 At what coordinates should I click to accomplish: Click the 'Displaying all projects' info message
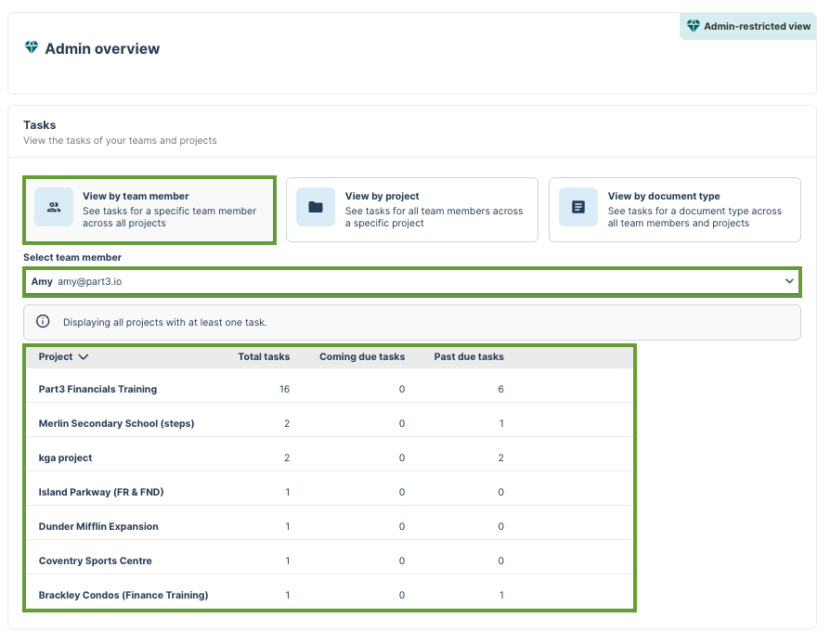[164, 322]
